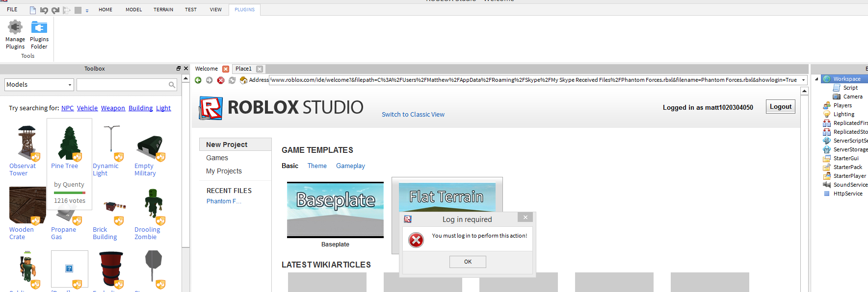Open the address bar history dropdown

(804, 80)
